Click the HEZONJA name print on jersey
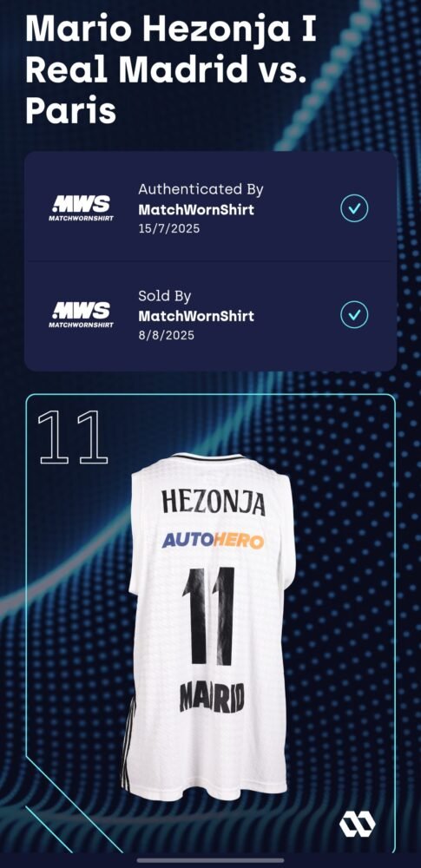 [x=214, y=503]
